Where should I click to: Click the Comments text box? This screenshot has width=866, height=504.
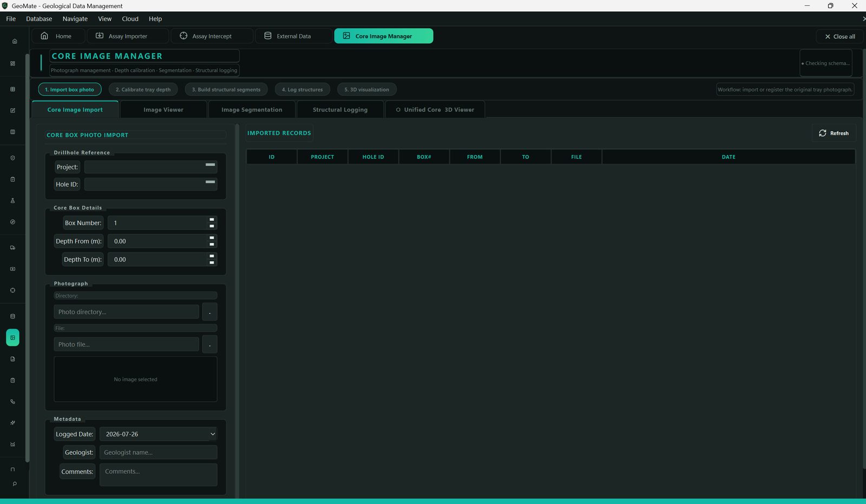coord(158,475)
